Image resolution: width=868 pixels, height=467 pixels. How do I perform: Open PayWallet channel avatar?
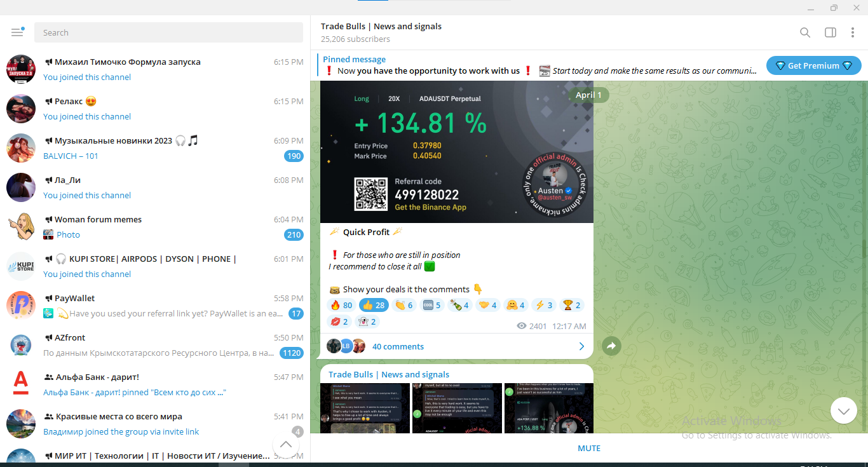pyautogui.click(x=21, y=306)
